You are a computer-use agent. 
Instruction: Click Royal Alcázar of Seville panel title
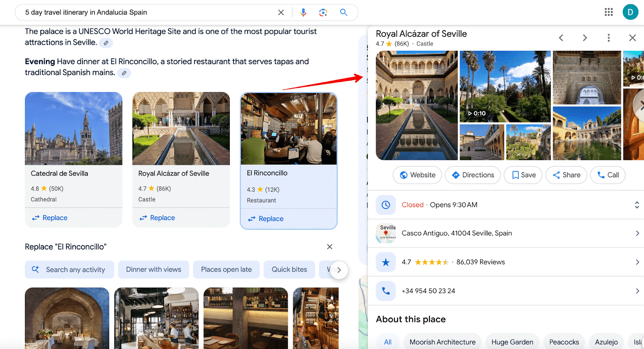421,34
